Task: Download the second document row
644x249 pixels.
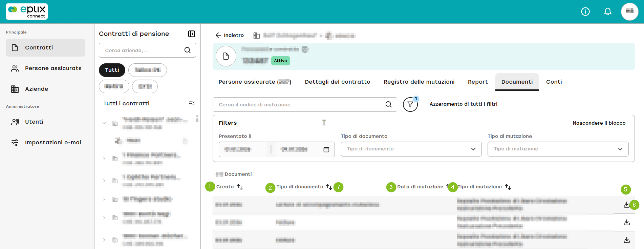Action: [627, 222]
